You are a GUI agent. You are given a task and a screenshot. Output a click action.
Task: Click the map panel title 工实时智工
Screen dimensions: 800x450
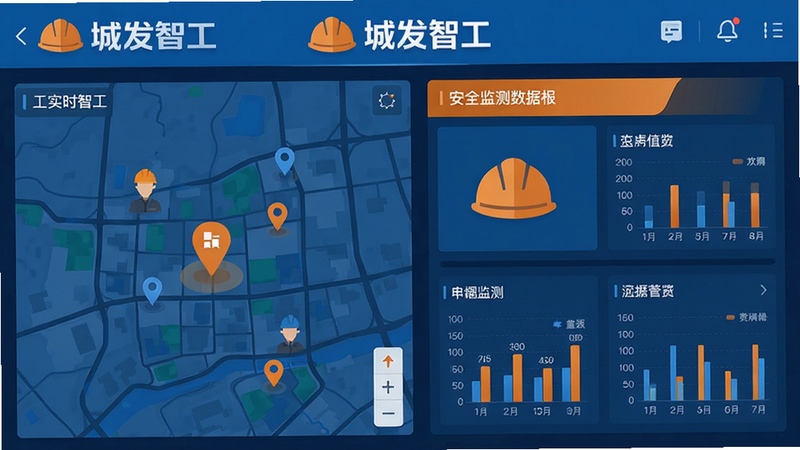coord(70,102)
